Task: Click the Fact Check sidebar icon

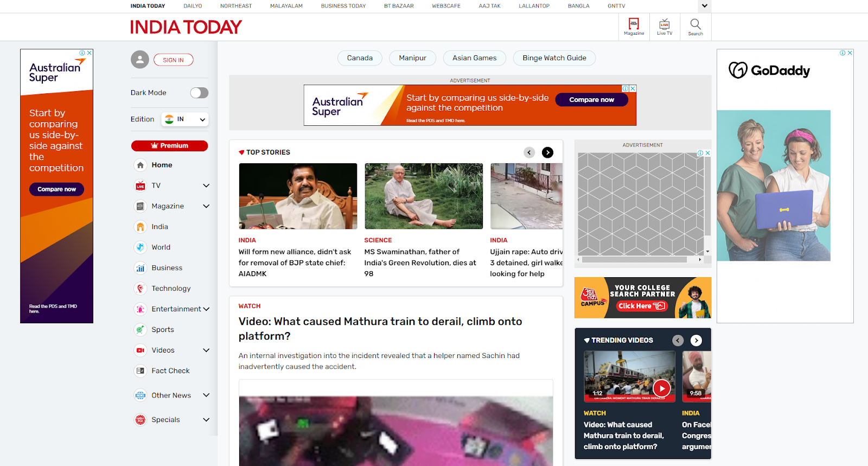Action: (x=141, y=371)
